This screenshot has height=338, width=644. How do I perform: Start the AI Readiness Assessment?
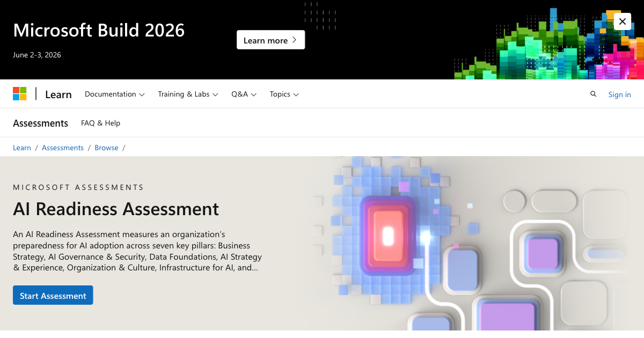coord(53,295)
